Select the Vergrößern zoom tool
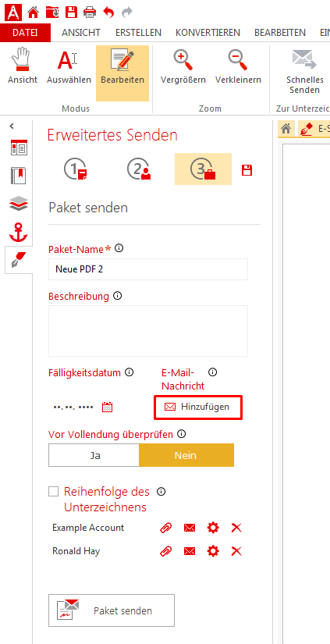This screenshot has width=330, height=644. [x=183, y=67]
